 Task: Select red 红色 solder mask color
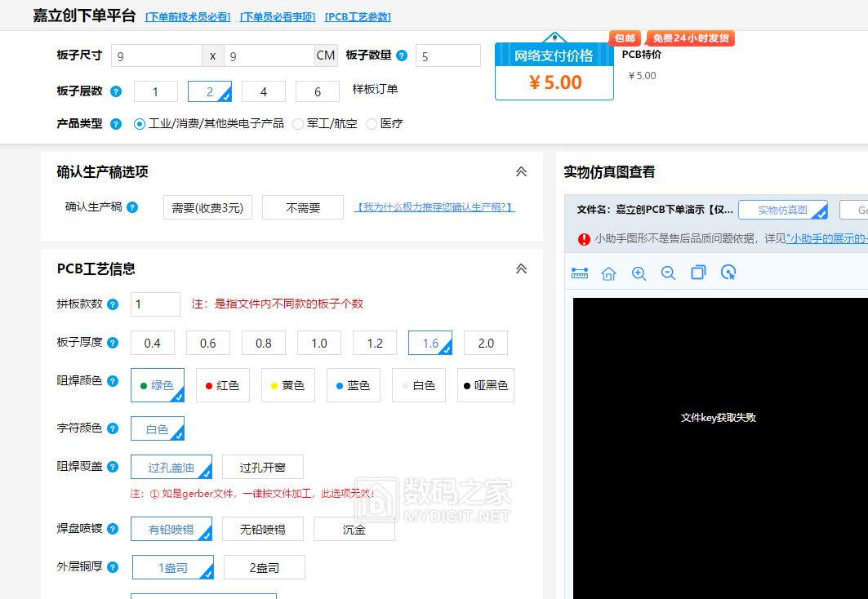click(x=223, y=385)
